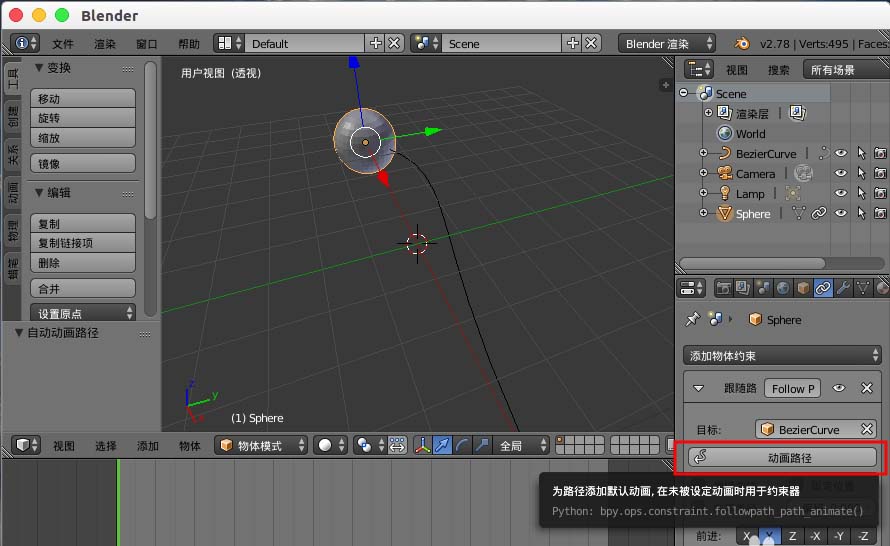Expand the Sphere tree item

point(703,213)
